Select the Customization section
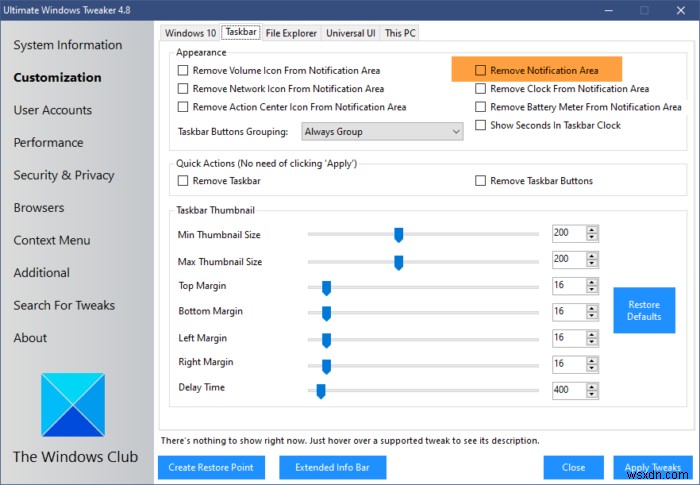Screen dimensions: 700x485 (x=58, y=78)
